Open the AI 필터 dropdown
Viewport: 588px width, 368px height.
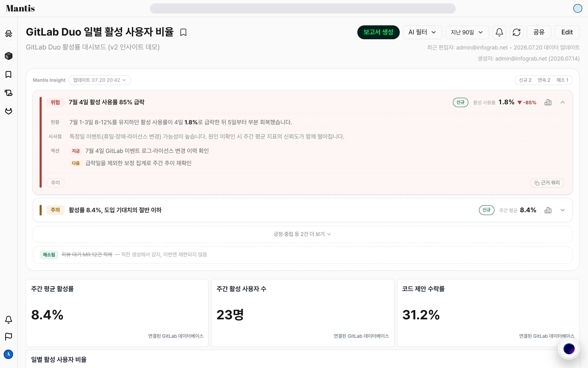click(422, 32)
